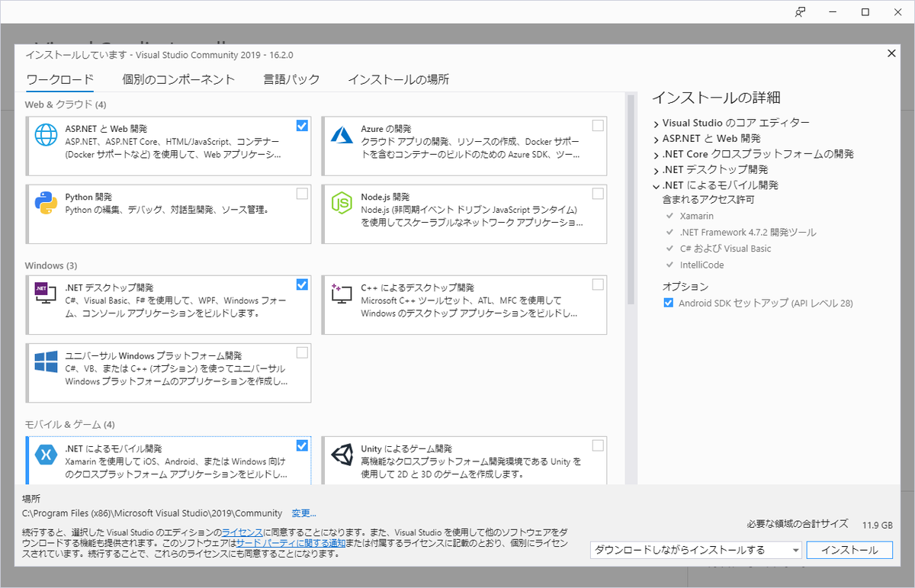Viewport: 915px width, 588px height.
Task: Open the ダウンロードしながらインストールする dropdown
Action: (795, 549)
